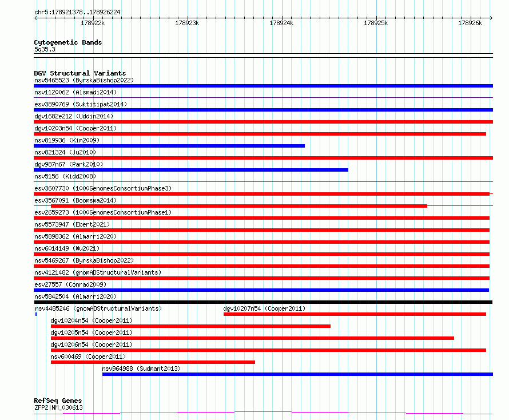Open nsv5842504 (Almarri2020) label
The height and width of the screenshot is (420, 509).
(x=75, y=296)
